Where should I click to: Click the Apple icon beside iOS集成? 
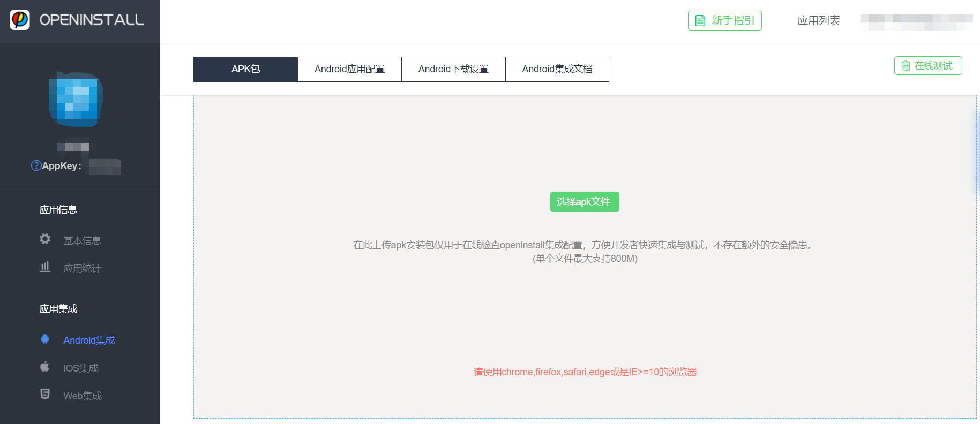click(45, 367)
